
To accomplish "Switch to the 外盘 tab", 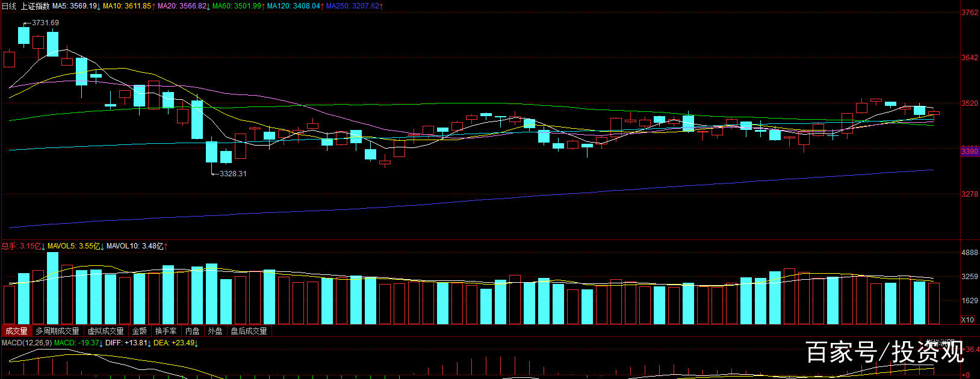I will tap(215, 331).
